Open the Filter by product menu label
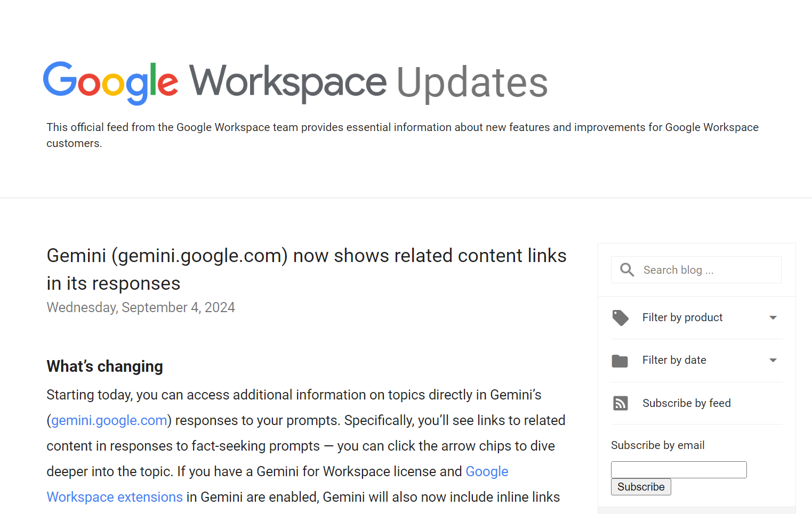This screenshot has width=812, height=514. (x=682, y=317)
